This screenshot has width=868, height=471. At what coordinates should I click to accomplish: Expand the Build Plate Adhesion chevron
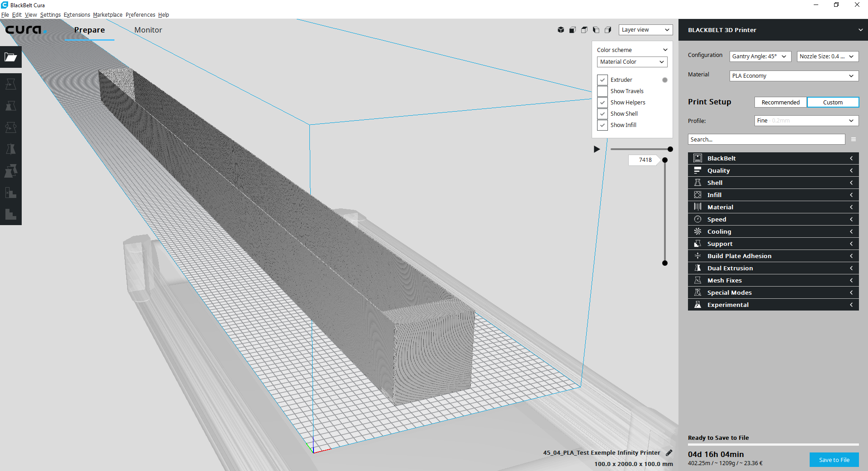click(x=851, y=256)
